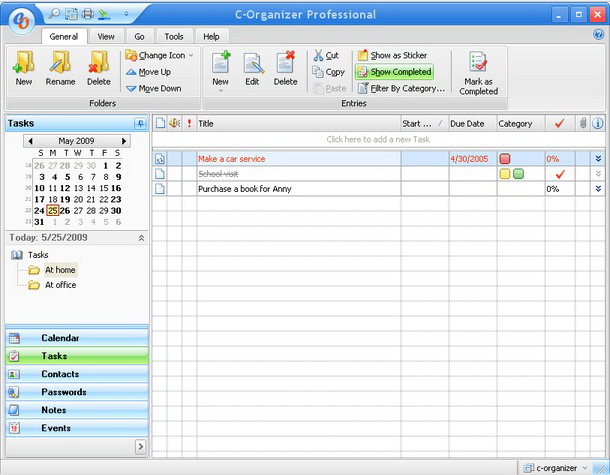Open the Passwords section
The image size is (610, 475).
click(x=77, y=392)
